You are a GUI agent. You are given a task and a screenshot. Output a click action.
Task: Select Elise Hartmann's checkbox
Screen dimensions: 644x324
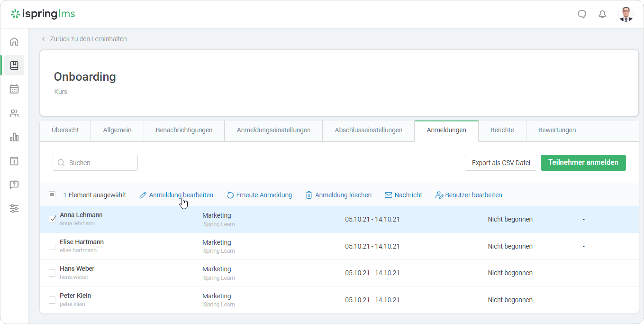pyautogui.click(x=52, y=246)
